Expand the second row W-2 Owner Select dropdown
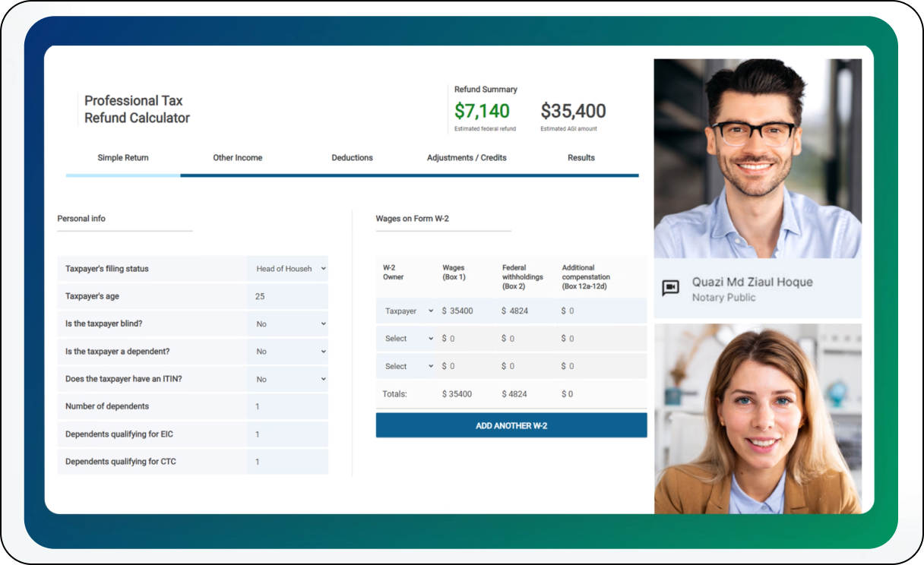 [x=408, y=339]
